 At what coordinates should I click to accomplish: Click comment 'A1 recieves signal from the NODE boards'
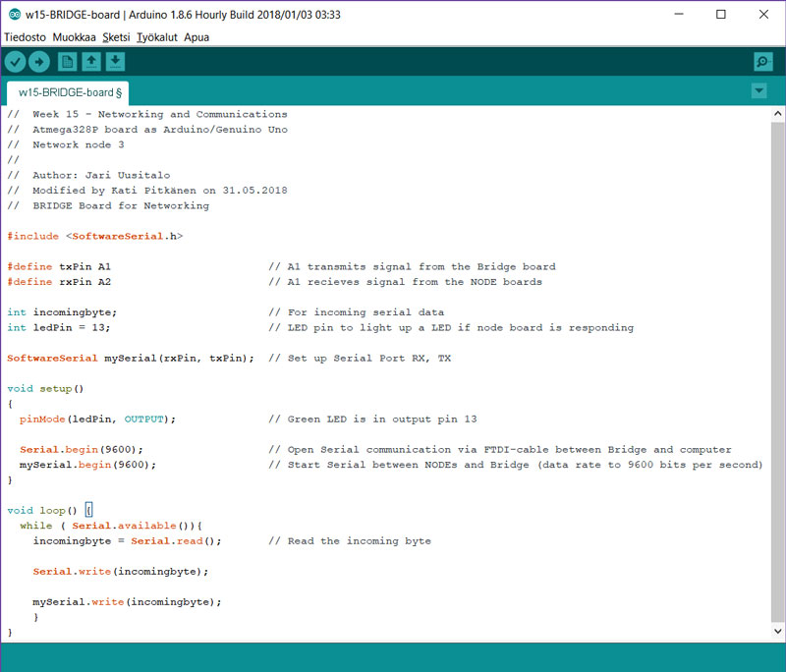pyautogui.click(x=415, y=282)
